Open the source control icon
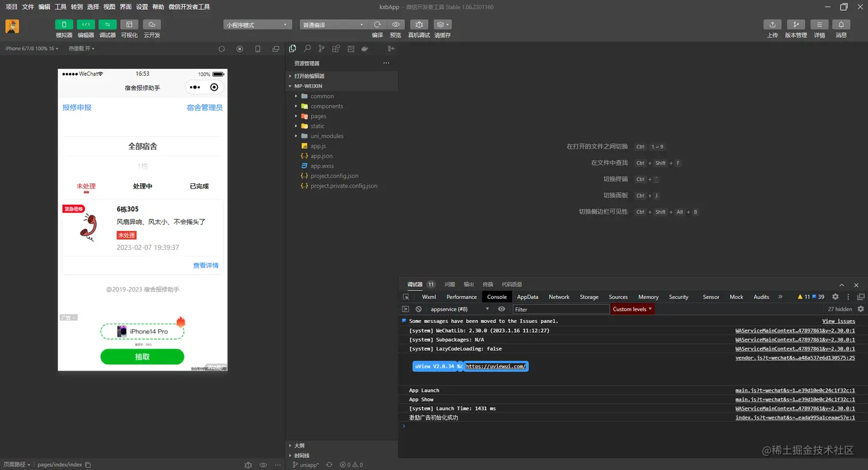Viewport: 868px width, 470px height. tap(321, 49)
